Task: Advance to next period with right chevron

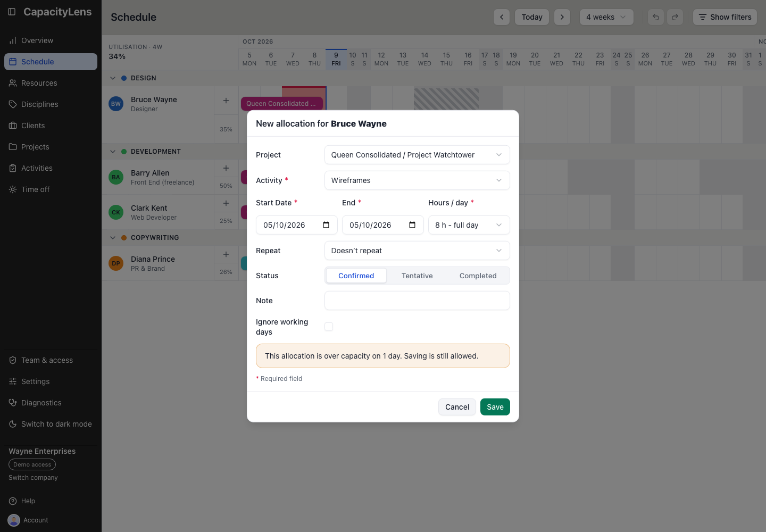Action: [x=562, y=17]
